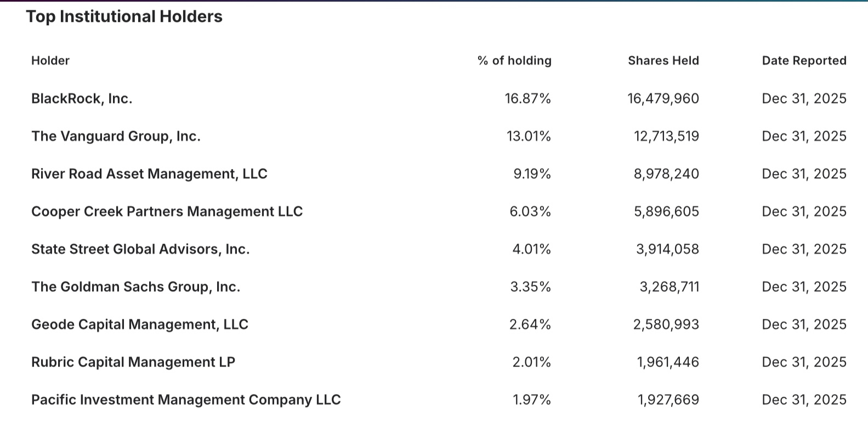Screen dimensions: 868x427
Task: Select Cooper Creek's 5,896,605 shares value
Action: pos(666,212)
